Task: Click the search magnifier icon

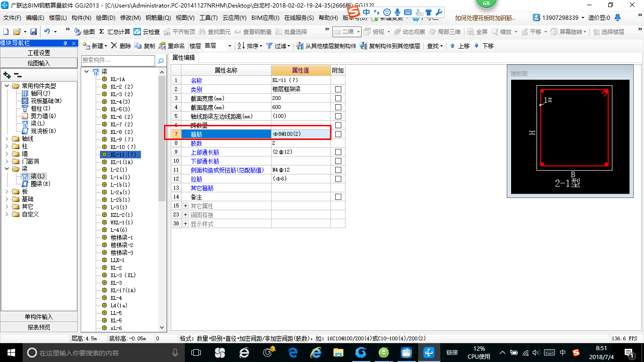Action: (161, 60)
